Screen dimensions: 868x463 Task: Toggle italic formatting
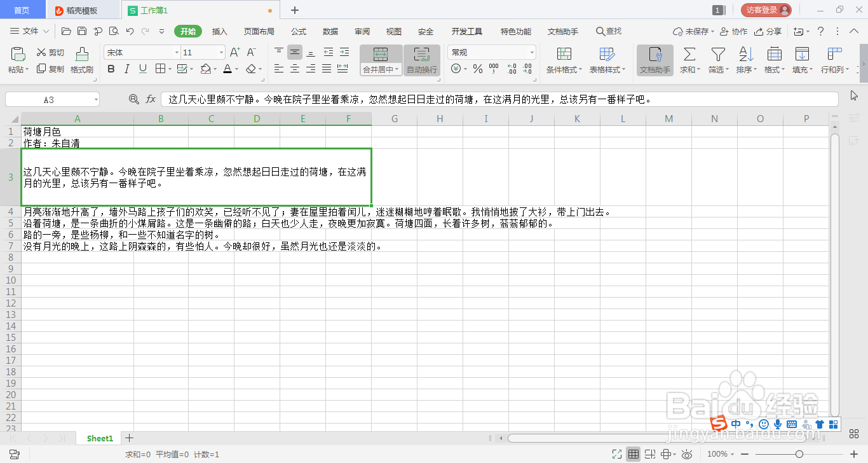click(127, 69)
